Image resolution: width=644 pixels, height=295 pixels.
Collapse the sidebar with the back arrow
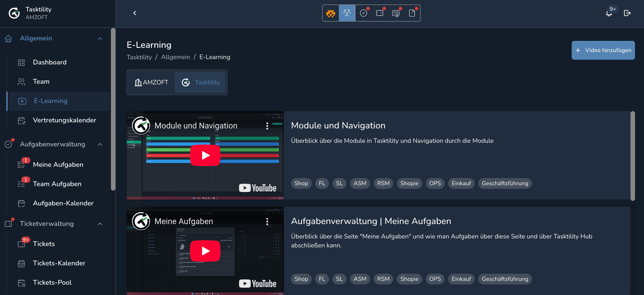[x=135, y=13]
